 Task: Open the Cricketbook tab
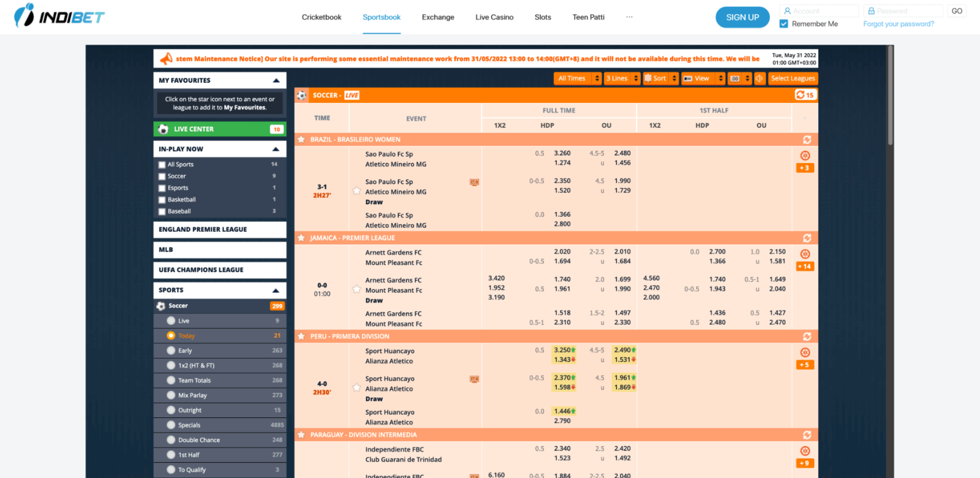(x=322, y=17)
